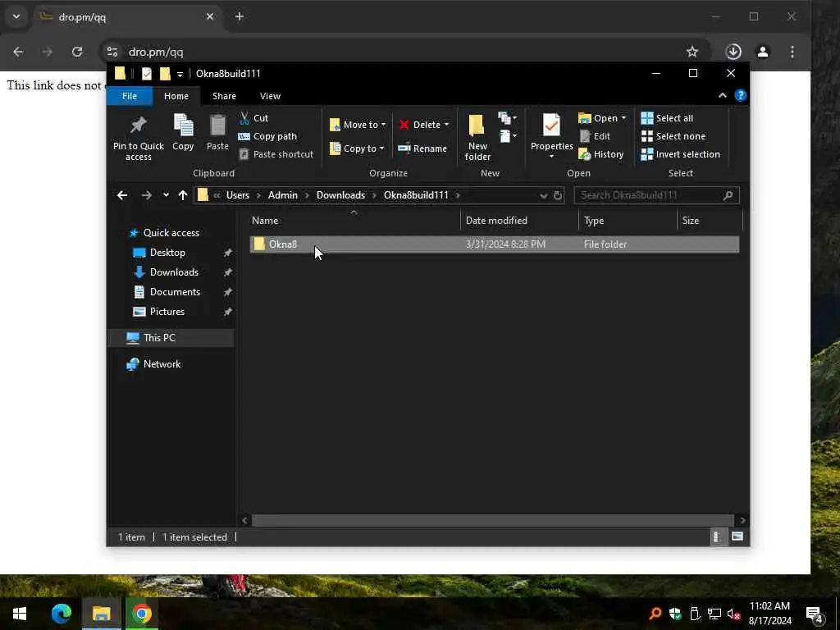Open the notification center icon
840x630 pixels.
pos(814,614)
